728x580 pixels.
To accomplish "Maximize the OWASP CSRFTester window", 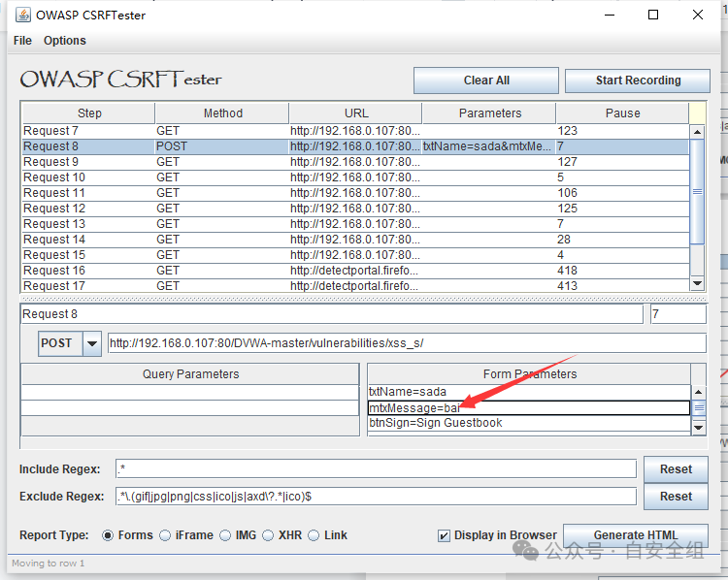I will (x=653, y=15).
